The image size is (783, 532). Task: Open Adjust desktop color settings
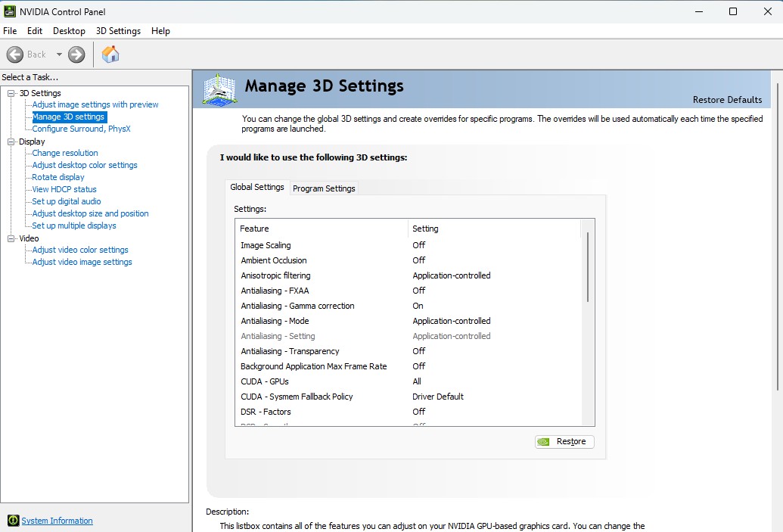coord(85,165)
